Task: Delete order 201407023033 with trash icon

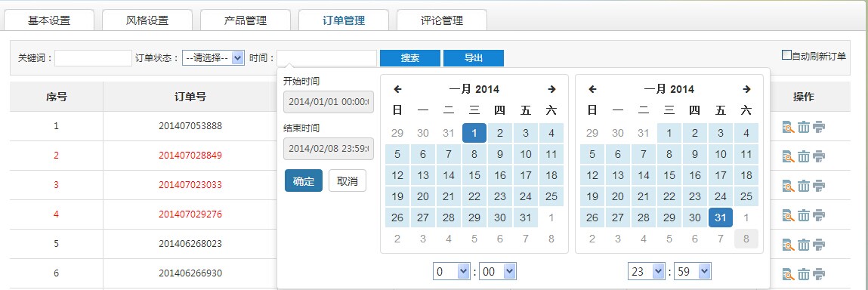Action: (x=804, y=186)
